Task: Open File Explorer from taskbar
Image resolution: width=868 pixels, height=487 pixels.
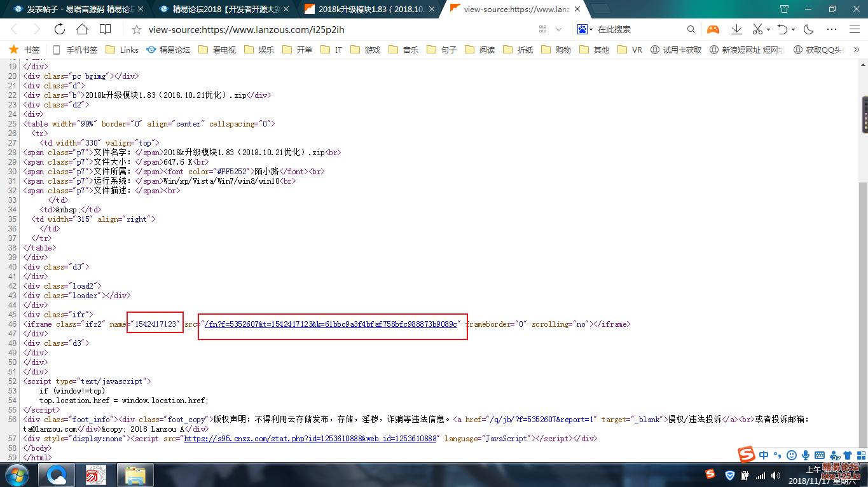Action: [135, 475]
